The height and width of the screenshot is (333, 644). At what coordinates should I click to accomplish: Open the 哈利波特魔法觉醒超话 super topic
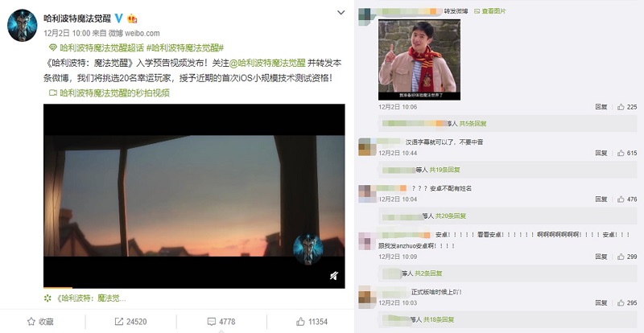point(97,47)
